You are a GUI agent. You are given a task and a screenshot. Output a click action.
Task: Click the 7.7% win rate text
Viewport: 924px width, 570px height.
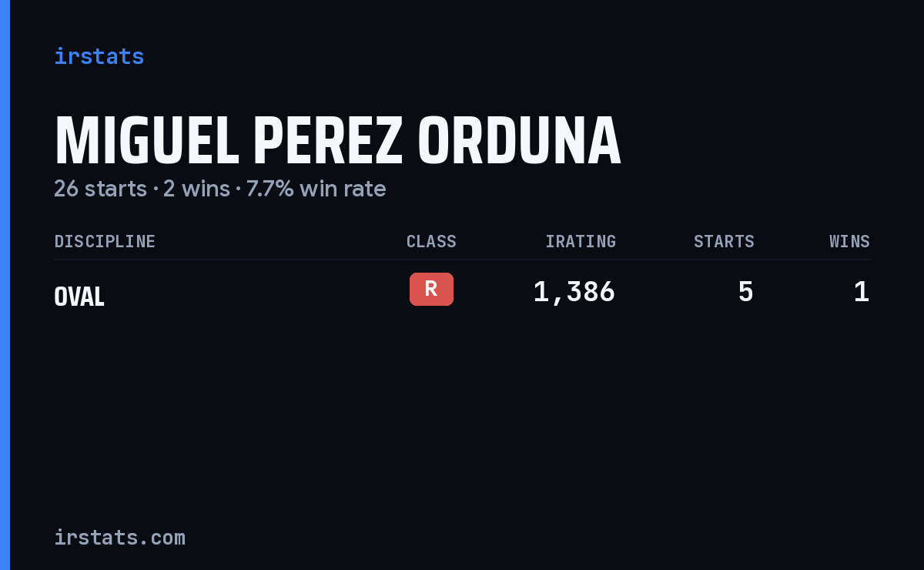pyautogui.click(x=316, y=189)
